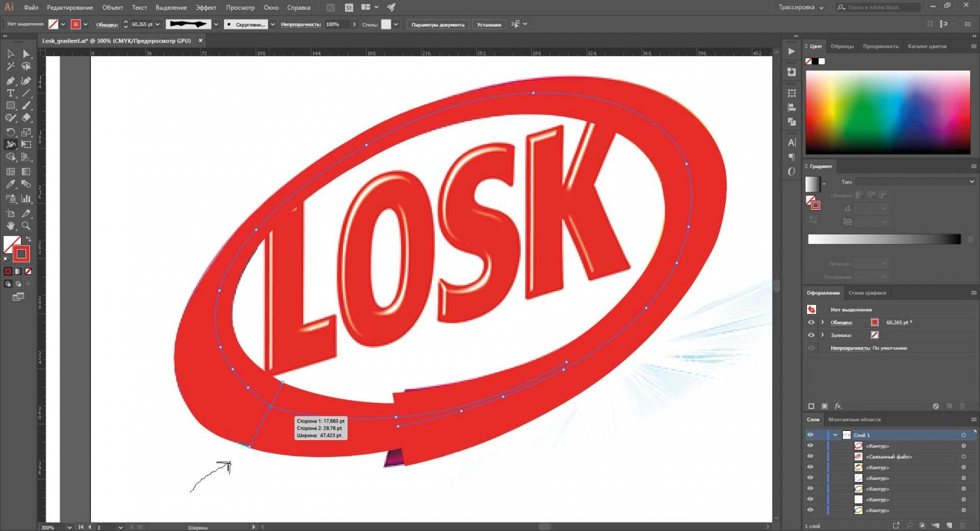Select the Line Segment tool

[26, 94]
